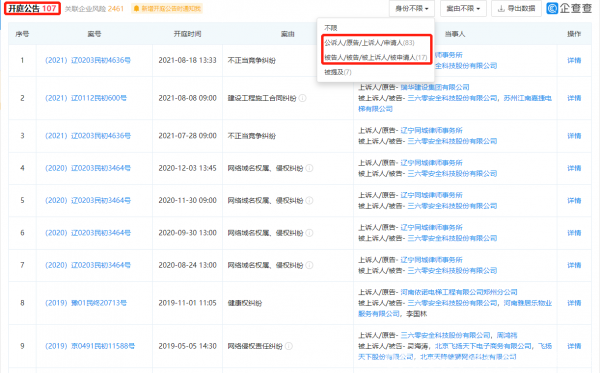600x373 pixels.
Task: Select the 被提及 option with 7 results
Action: [338, 72]
